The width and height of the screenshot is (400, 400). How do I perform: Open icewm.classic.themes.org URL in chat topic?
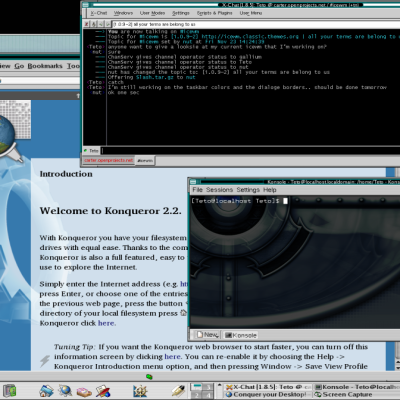tap(250, 37)
